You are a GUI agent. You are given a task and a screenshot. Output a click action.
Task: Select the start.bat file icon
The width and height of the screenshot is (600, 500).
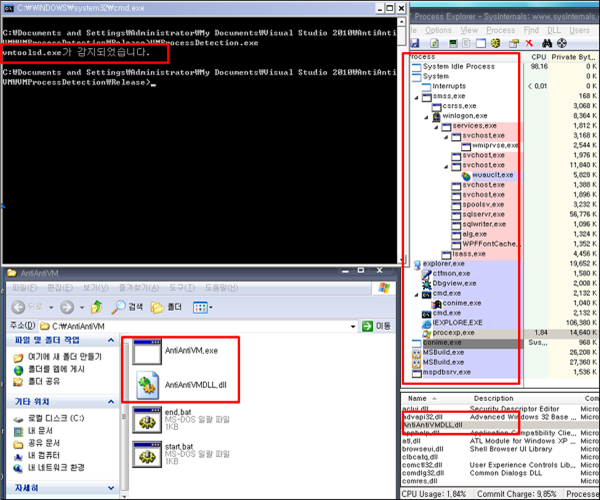coord(147,454)
